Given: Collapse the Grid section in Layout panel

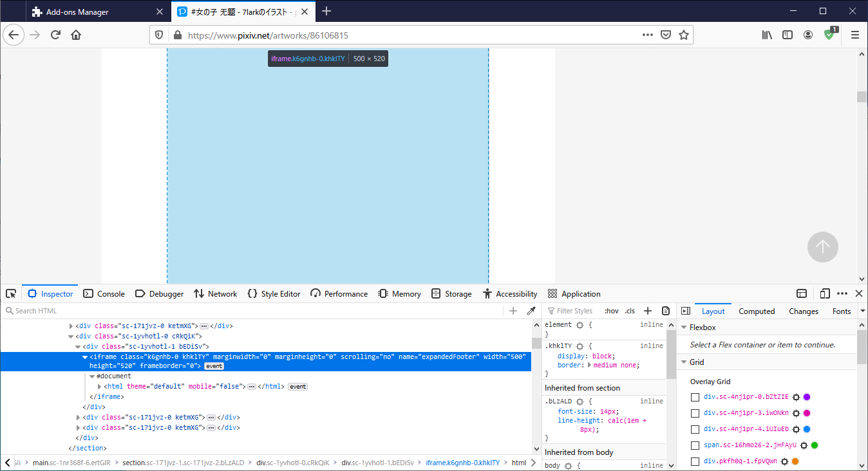Looking at the screenshot, I should tap(683, 362).
